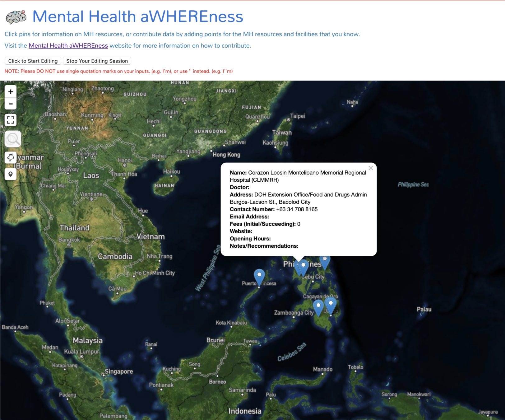The width and height of the screenshot is (505, 420).
Task: Stop Your Editing Session button
Action: (97, 61)
